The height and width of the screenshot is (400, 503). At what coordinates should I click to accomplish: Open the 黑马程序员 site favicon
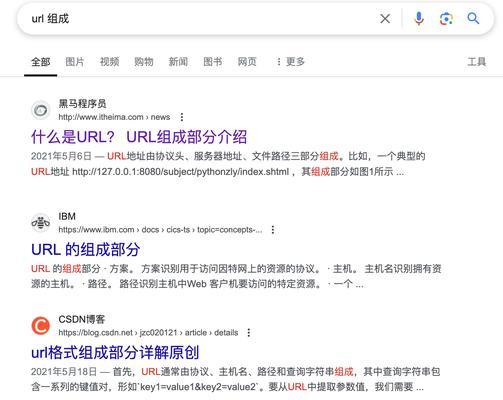click(x=41, y=110)
